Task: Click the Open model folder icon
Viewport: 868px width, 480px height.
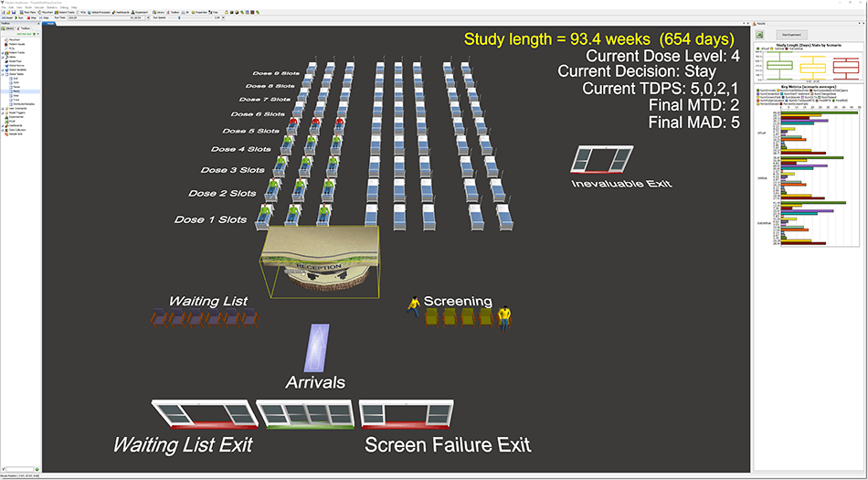Action: click(8, 12)
